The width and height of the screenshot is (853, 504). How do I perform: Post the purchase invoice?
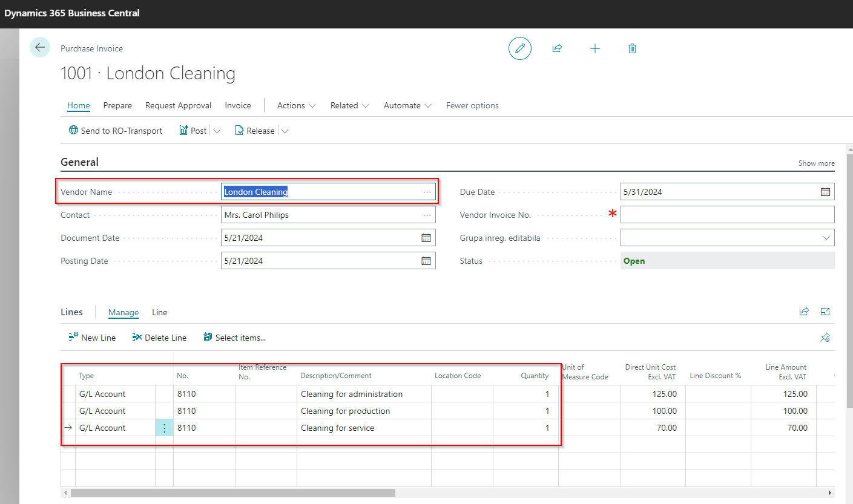[193, 131]
